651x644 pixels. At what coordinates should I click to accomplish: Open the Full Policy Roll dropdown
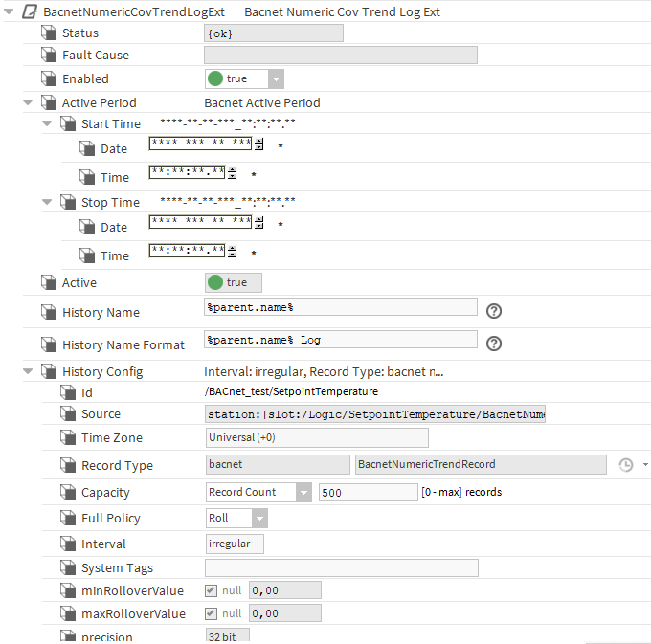pos(259,519)
